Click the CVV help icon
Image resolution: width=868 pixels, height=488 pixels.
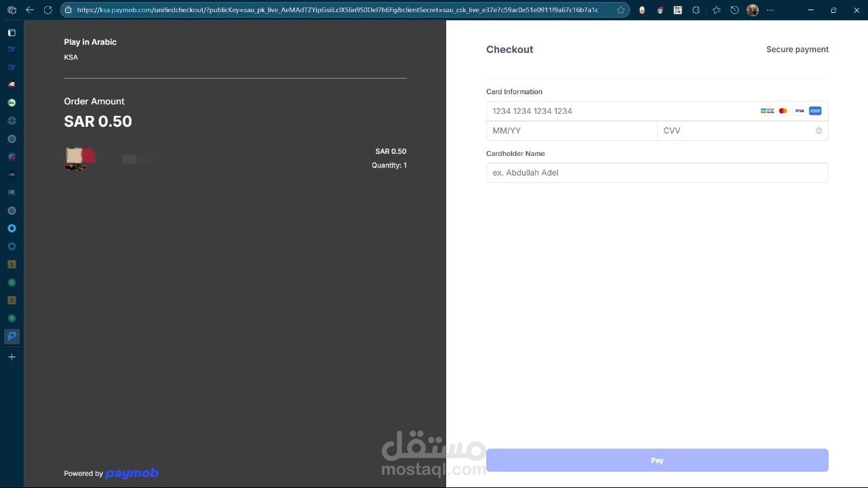point(818,131)
